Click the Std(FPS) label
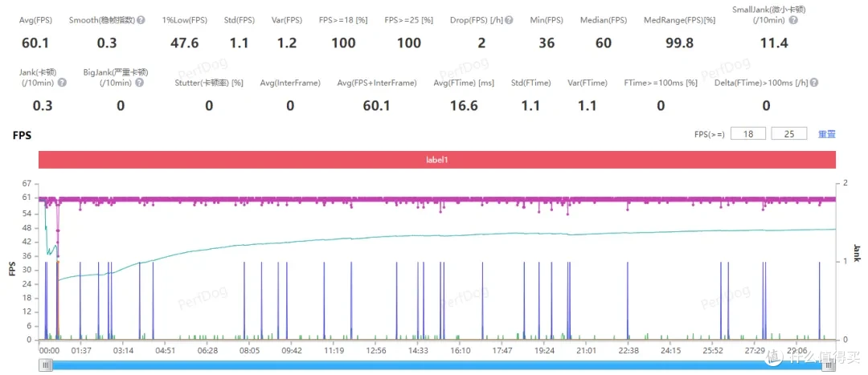Image resolution: width=868 pixels, height=375 pixels. tap(239, 20)
